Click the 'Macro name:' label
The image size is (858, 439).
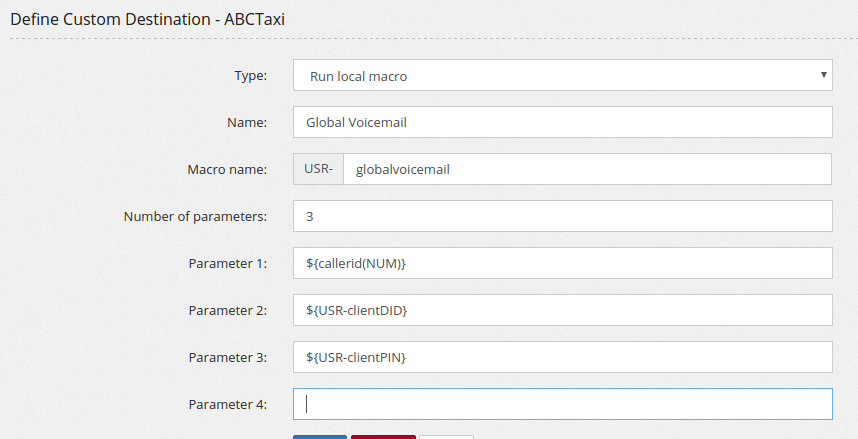[227, 170]
